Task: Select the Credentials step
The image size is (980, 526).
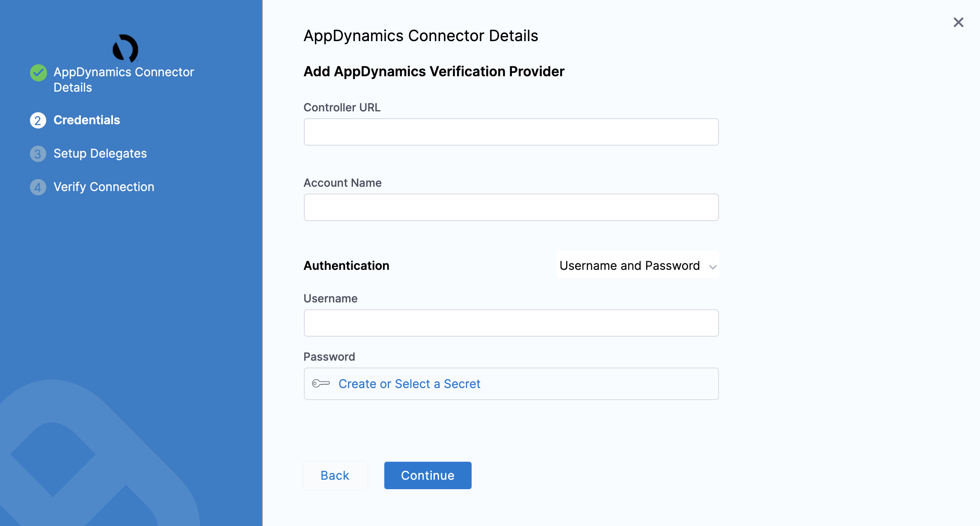Action: coord(87,120)
